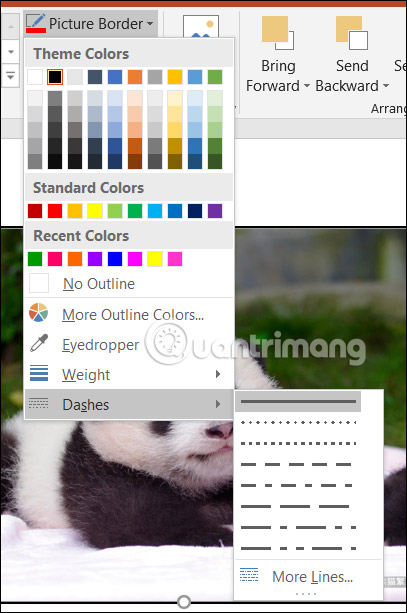407x613 pixels.
Task: Open More Lines options
Action: point(308,576)
